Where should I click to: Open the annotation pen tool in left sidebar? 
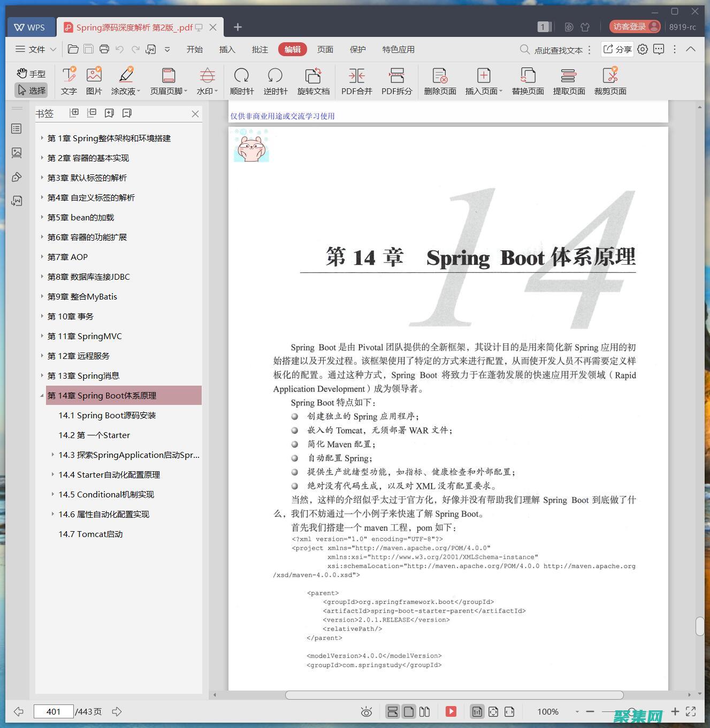(x=17, y=177)
